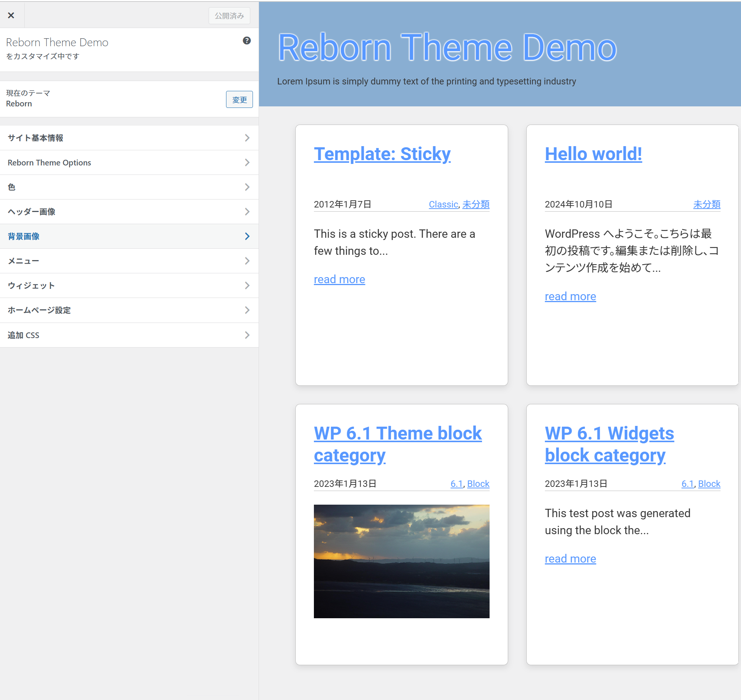This screenshot has width=741, height=700.
Task: Click the 公開済み publish button
Action: tap(229, 16)
